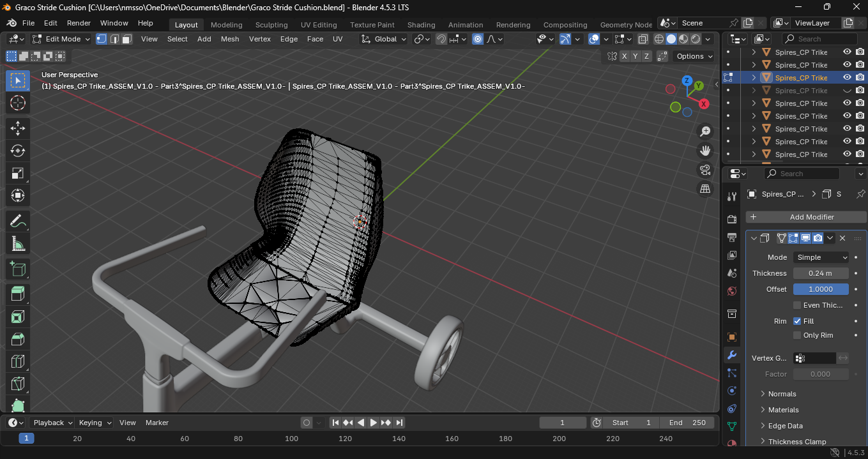
Task: Select the 3D Cursor tool
Action: 18,103
